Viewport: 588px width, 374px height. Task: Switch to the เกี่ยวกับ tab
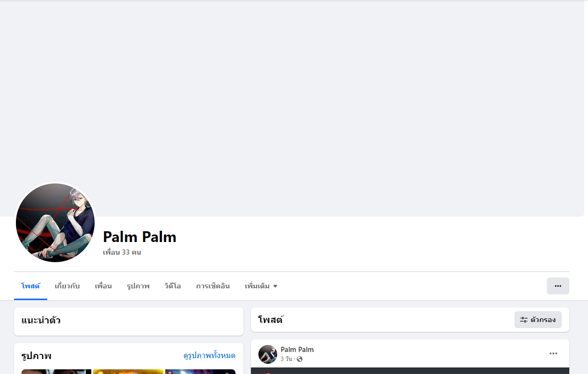pos(67,286)
